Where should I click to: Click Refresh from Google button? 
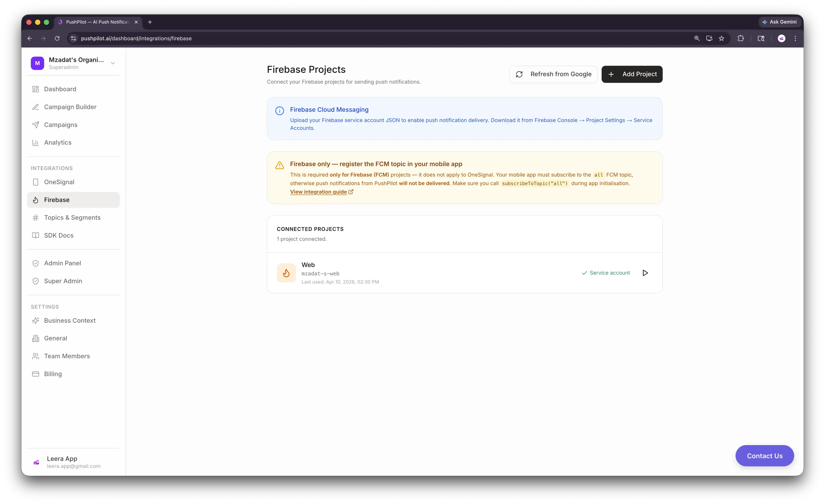(x=553, y=74)
